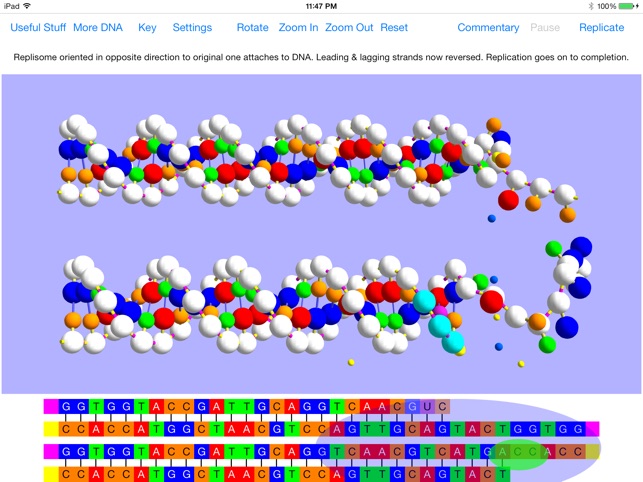
Task: Open Settings in the toolbar
Action: [192, 27]
